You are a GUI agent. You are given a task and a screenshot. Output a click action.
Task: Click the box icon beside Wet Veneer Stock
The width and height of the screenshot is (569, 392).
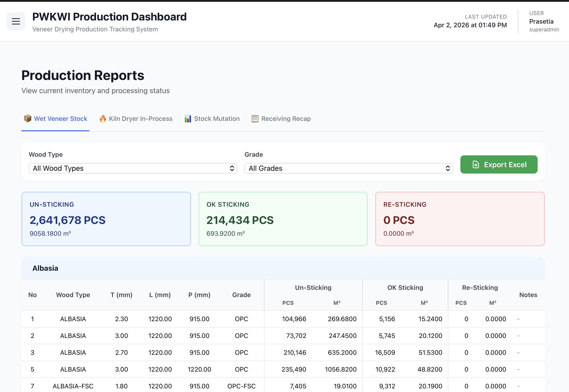click(x=27, y=119)
